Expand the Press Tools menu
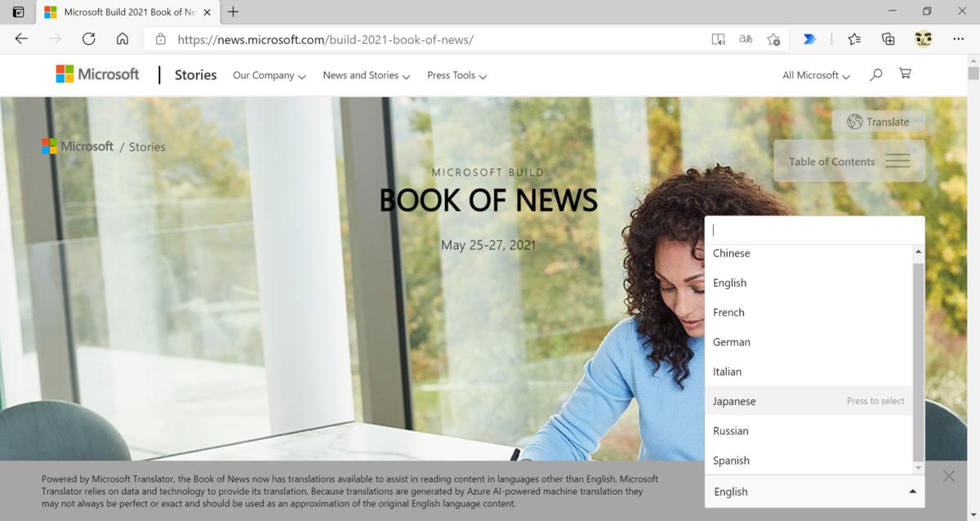The width and height of the screenshot is (980, 521). 457,75
